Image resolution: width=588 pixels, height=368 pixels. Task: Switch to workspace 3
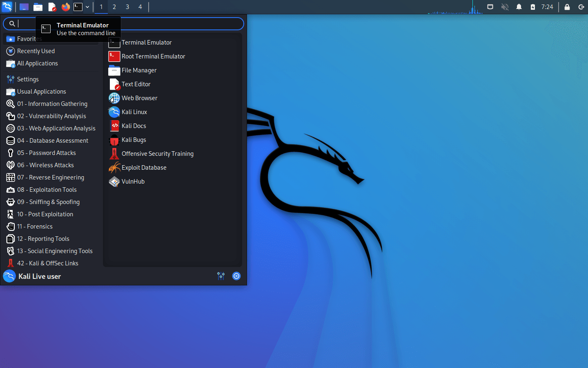tap(127, 7)
